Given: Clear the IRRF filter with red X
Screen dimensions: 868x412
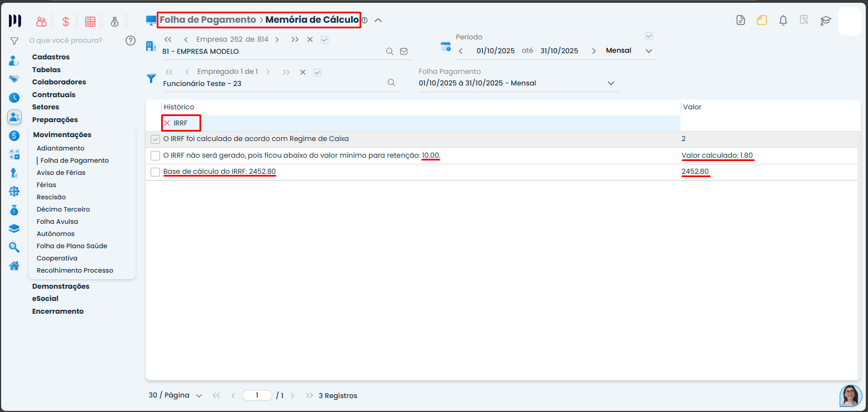Looking at the screenshot, I should (167, 123).
